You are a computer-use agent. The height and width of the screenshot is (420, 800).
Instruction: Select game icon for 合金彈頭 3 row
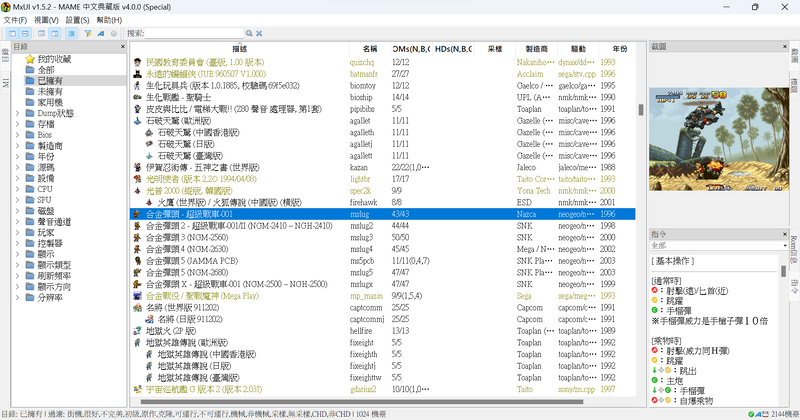137,237
